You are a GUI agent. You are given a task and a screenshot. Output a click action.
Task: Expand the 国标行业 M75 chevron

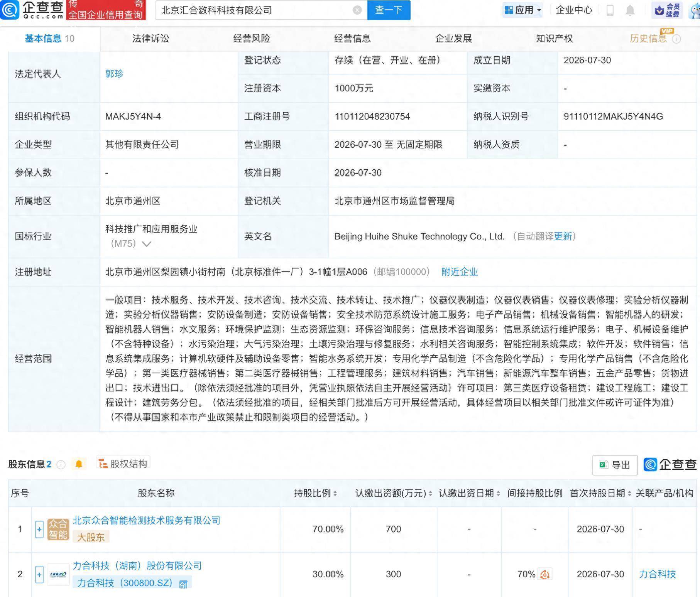tap(146, 244)
